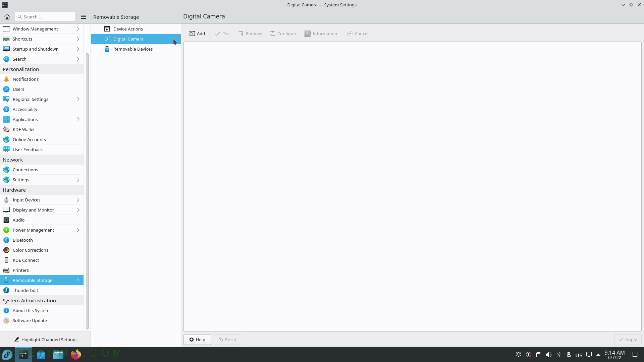Click the Color Corrections wheel icon
Screen dimensions: 644x362
(6, 250)
